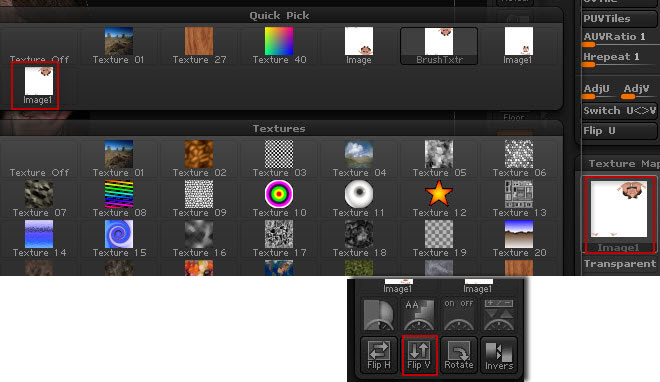Select Texture 09 dotted pattern
The width and height of the screenshot is (660, 382).
tap(199, 199)
